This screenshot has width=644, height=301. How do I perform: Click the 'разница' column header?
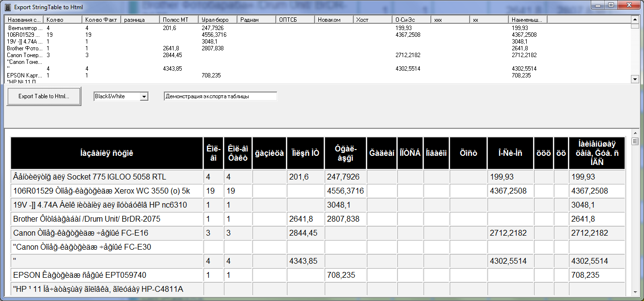pos(141,20)
